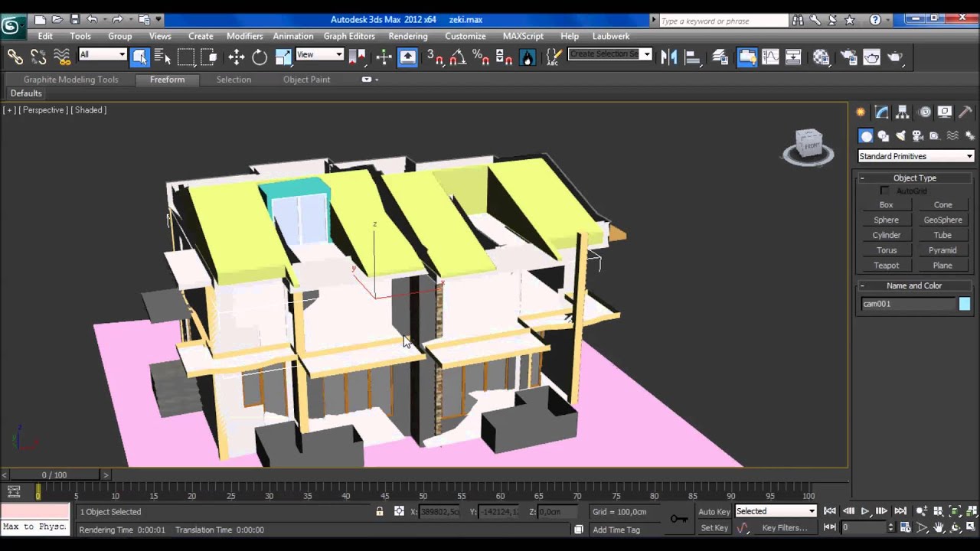Choose the Rectangular Selection Region tool
This screenshot has width=980, height=551.
point(186,57)
